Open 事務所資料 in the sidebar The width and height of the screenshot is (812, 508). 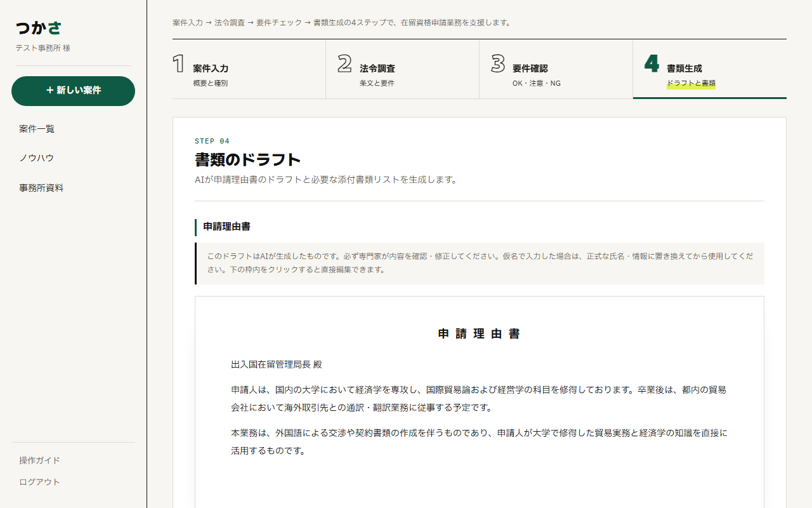41,188
